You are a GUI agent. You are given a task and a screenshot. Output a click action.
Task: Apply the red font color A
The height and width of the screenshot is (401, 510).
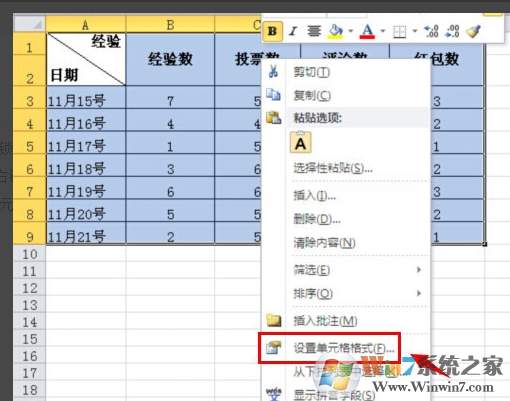(367, 32)
